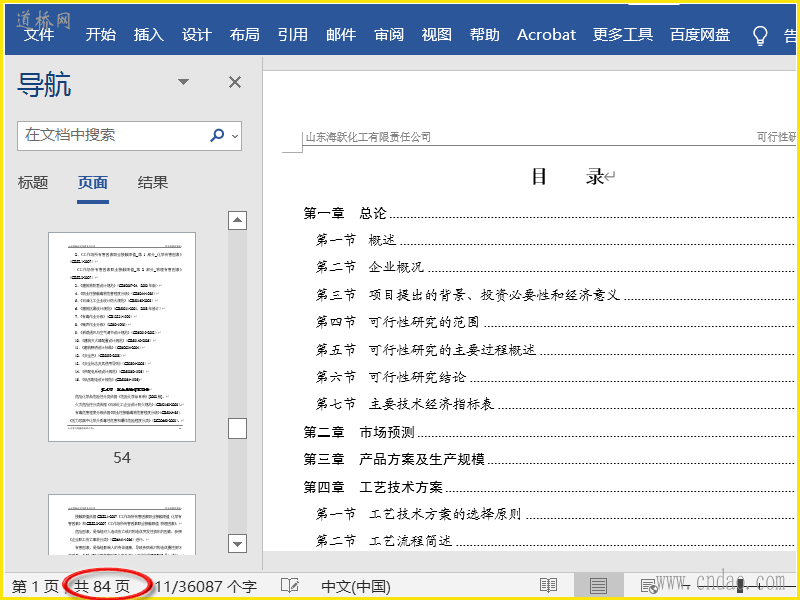Click the 11/36087 个字 word count

(x=206, y=587)
